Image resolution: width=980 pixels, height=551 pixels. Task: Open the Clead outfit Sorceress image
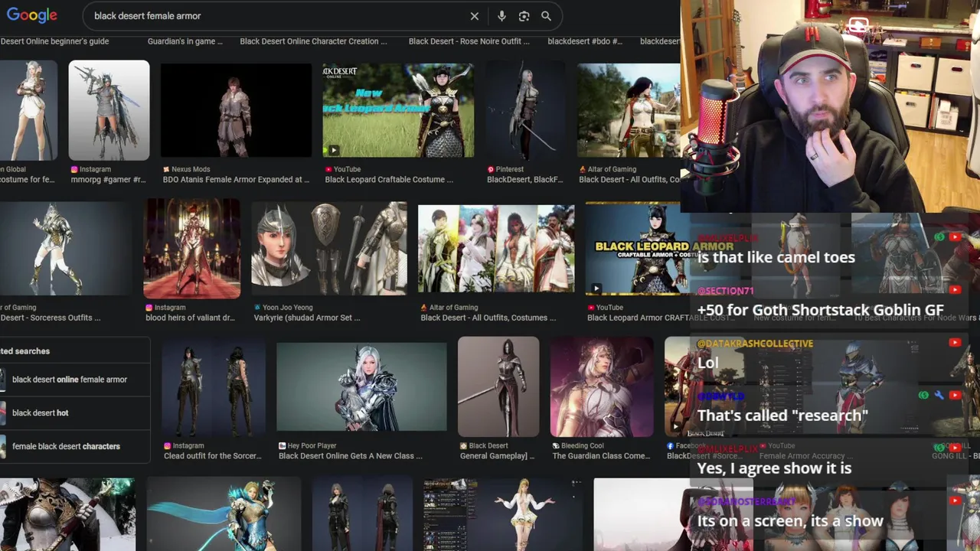point(214,387)
